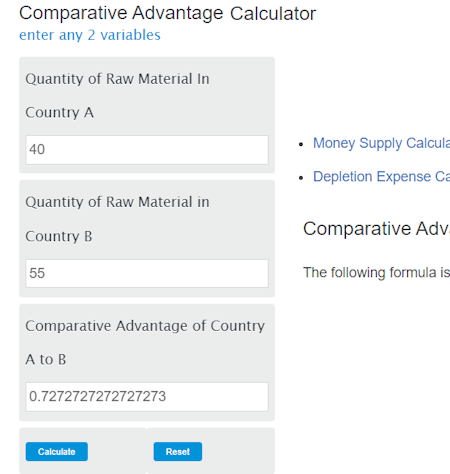Focus the Country B raw material field

[147, 273]
